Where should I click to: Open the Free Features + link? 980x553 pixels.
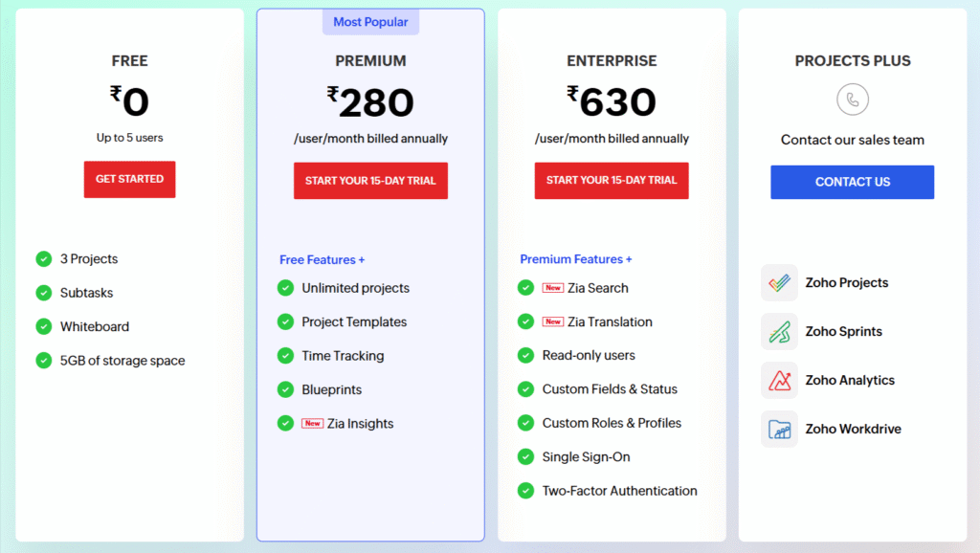click(322, 260)
